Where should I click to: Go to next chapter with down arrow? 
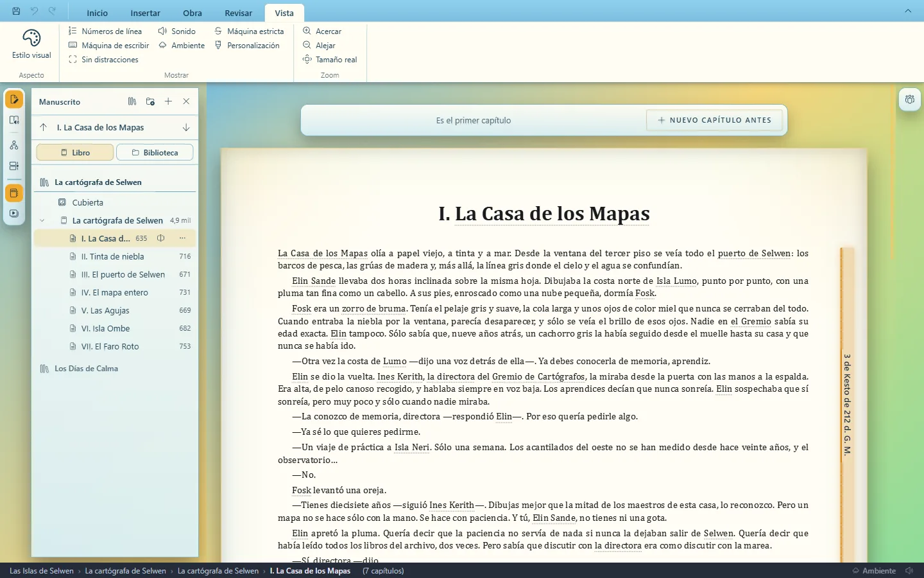click(186, 127)
